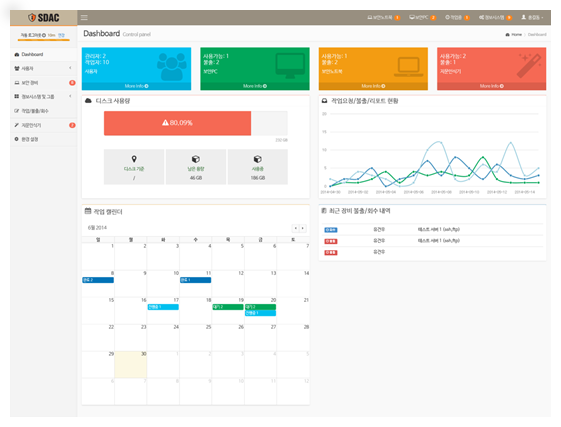Screen dimensions: 561x427
Task: Click the list icon in recent equipment header
Action: pos(324,211)
